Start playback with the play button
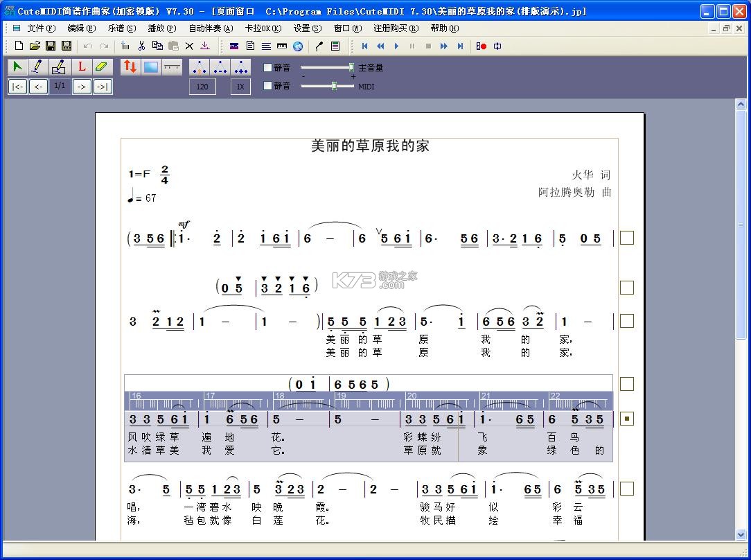The height and width of the screenshot is (560, 751). (396, 46)
